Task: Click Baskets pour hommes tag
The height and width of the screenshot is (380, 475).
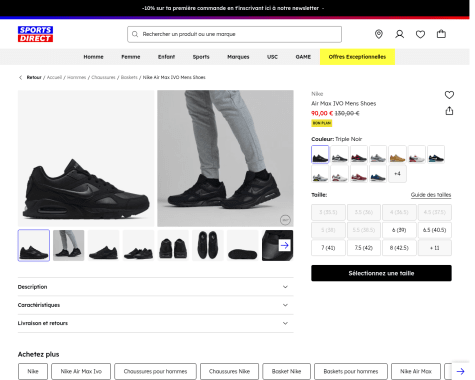Action: tap(351, 371)
